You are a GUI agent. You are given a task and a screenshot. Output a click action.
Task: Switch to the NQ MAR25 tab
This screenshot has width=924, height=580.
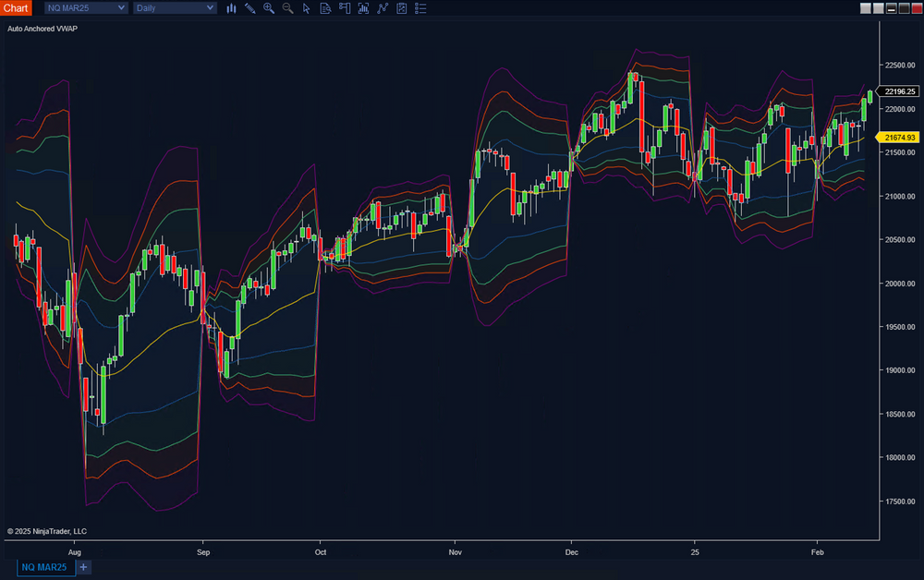(x=44, y=567)
